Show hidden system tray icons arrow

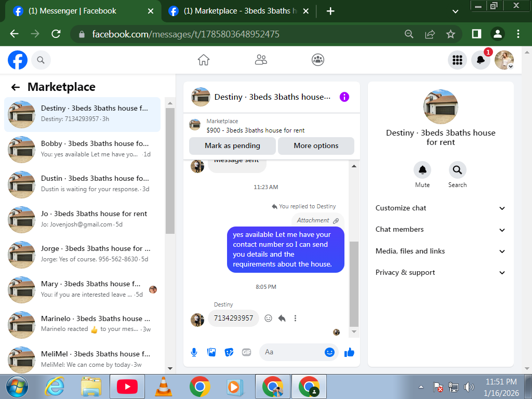(x=421, y=387)
